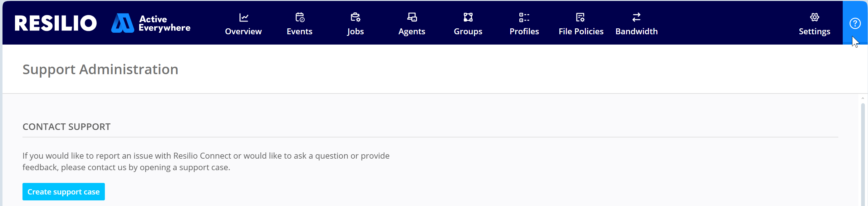Image resolution: width=868 pixels, height=206 pixels.
Task: Click the Profiles list icon
Action: pyautogui.click(x=524, y=17)
